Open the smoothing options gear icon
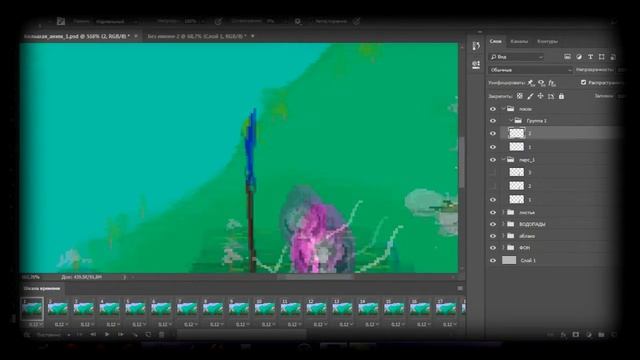The image size is (640, 360). tap(298, 21)
